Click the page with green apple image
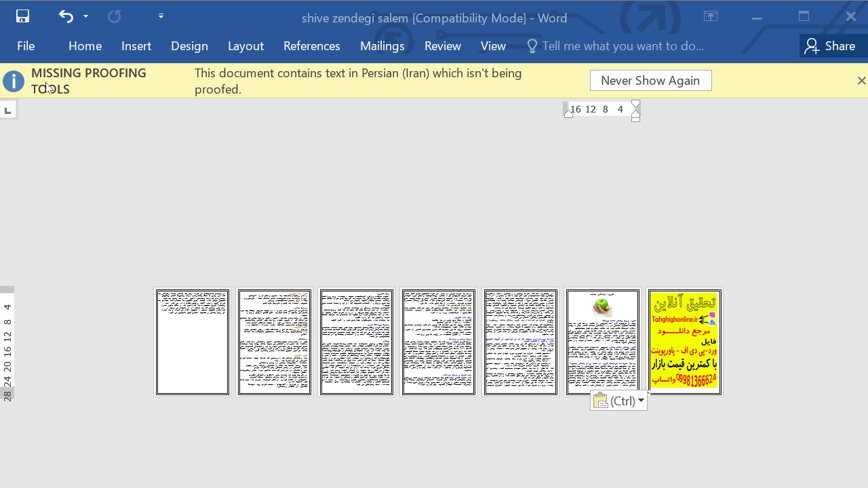868x488 pixels. click(603, 342)
